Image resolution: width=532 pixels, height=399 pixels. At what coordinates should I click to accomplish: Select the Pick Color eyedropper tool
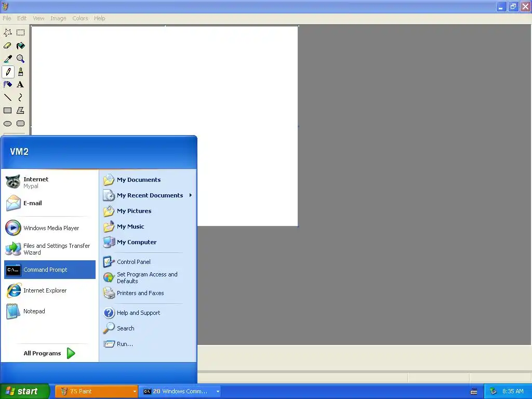(8, 59)
